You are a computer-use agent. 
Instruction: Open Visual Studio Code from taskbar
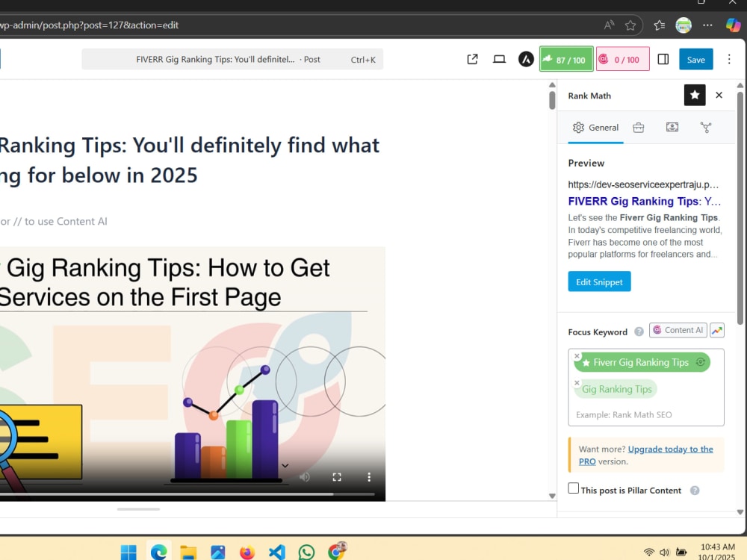coord(277,553)
